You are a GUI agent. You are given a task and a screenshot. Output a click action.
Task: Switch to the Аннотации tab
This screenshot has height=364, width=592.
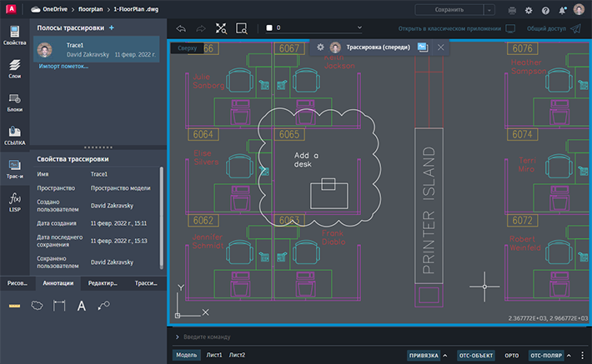tap(58, 283)
